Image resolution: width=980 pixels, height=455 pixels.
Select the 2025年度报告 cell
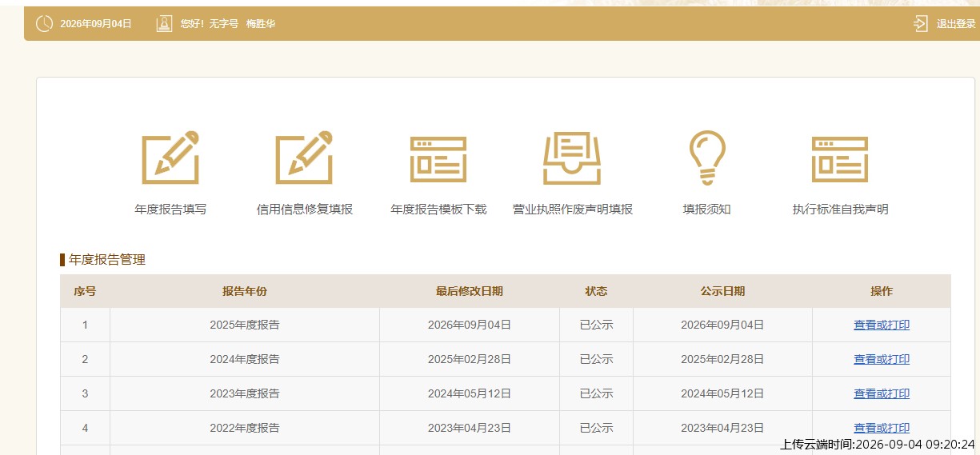click(245, 325)
